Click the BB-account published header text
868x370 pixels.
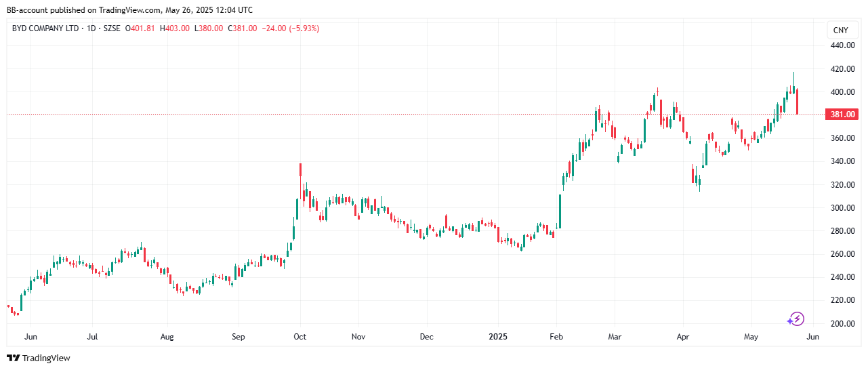(x=130, y=10)
